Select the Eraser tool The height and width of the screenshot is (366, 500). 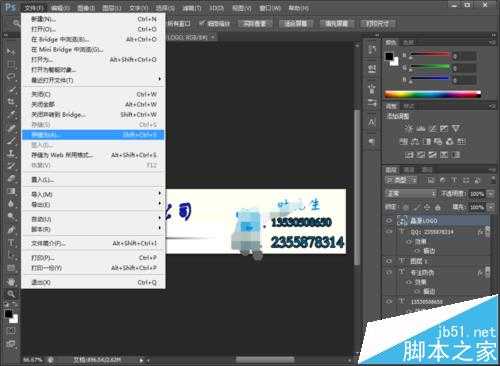tap(11, 178)
